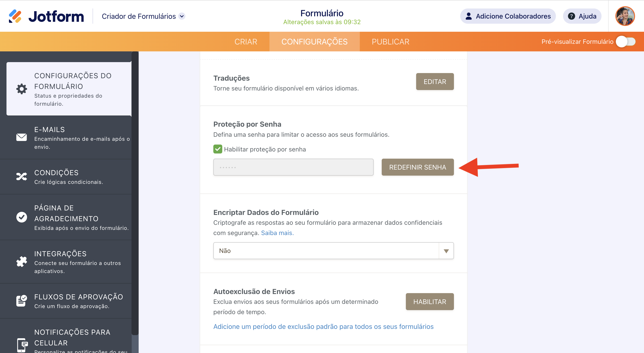This screenshot has width=644, height=353.
Task: Open Form Settings gear icon
Action: click(21, 89)
